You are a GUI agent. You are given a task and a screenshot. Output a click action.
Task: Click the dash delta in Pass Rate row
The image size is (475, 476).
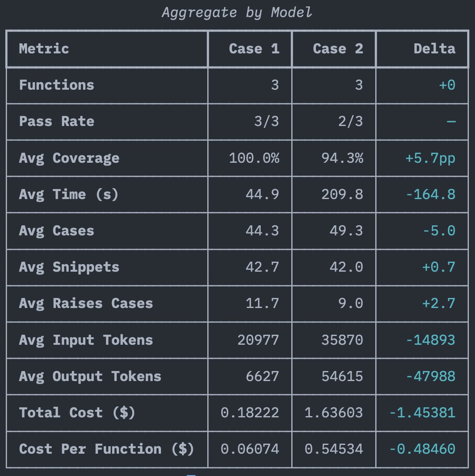pos(451,122)
